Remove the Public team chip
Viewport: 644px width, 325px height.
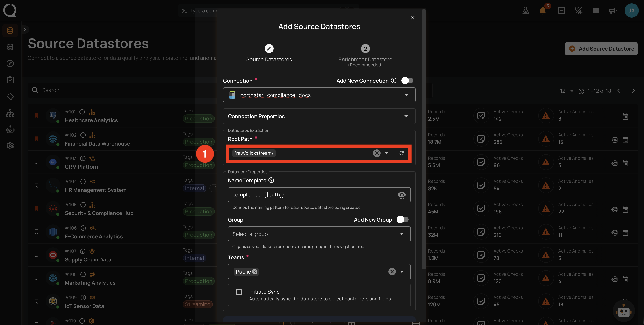pos(255,272)
